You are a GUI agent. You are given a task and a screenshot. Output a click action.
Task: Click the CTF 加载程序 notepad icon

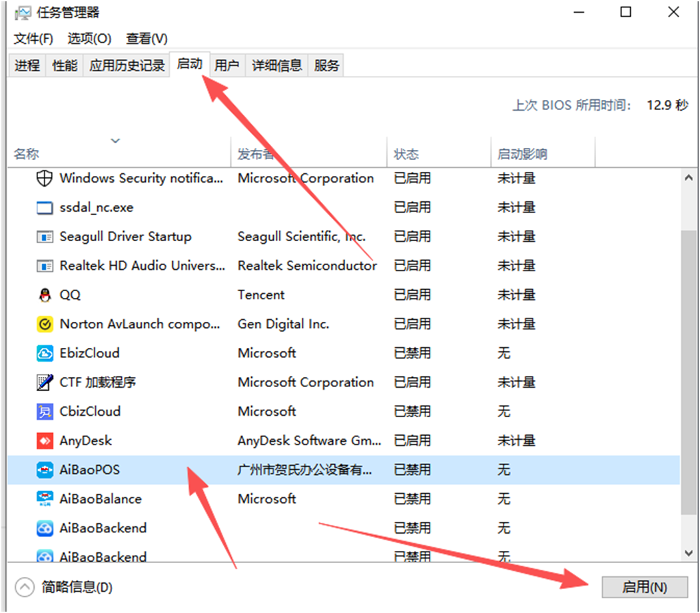click(44, 382)
